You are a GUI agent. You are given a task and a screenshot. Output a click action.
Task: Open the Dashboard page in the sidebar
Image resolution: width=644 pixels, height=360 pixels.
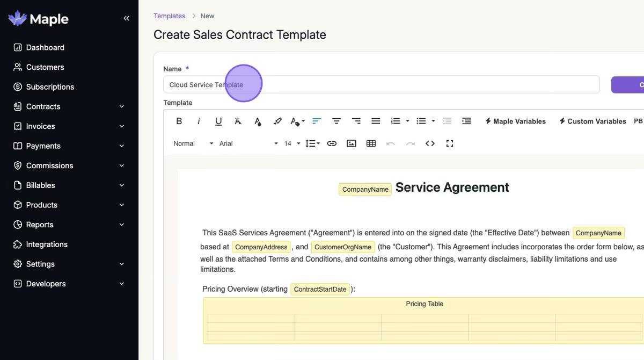pyautogui.click(x=45, y=47)
